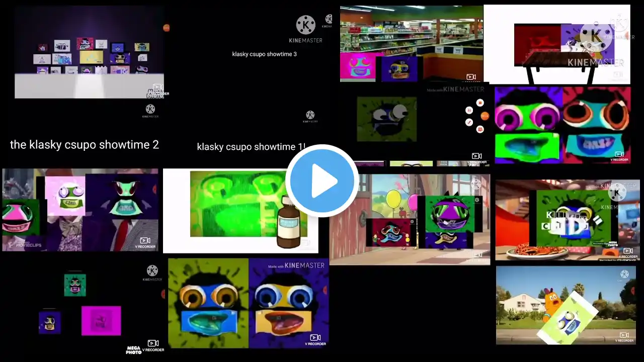The height and width of the screenshot is (362, 644).
Task: Open the white clip with the black table
Action: [x=557, y=45]
